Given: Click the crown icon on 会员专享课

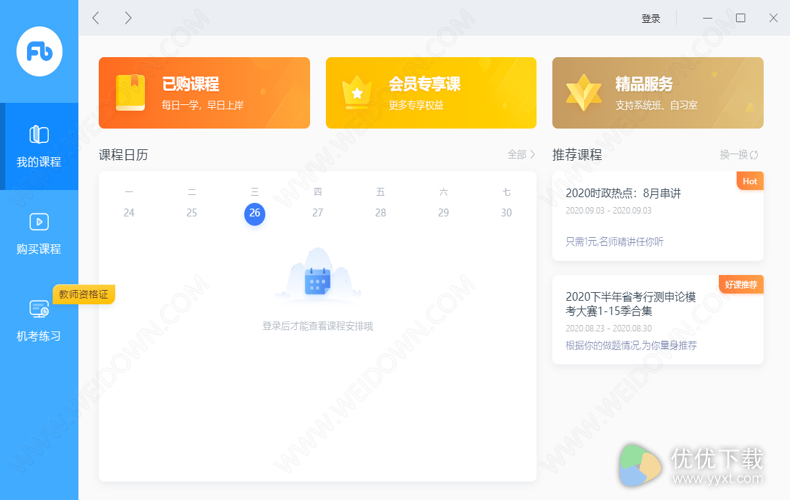Looking at the screenshot, I should 357,92.
